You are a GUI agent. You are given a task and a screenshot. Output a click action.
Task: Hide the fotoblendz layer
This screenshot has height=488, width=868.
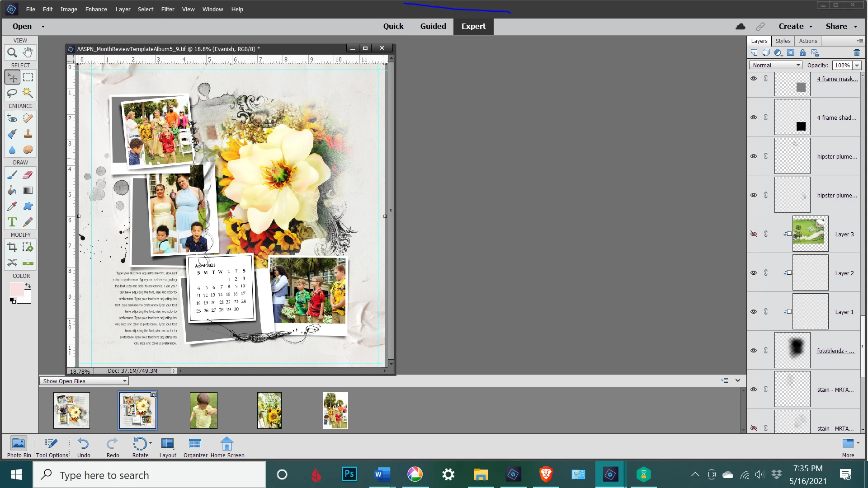tap(754, 351)
